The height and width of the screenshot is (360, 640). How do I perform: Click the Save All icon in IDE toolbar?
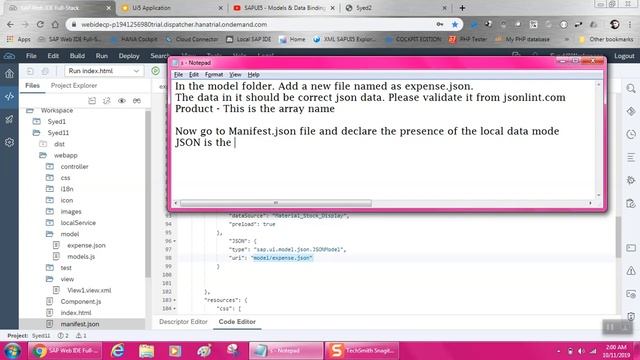coord(45,71)
